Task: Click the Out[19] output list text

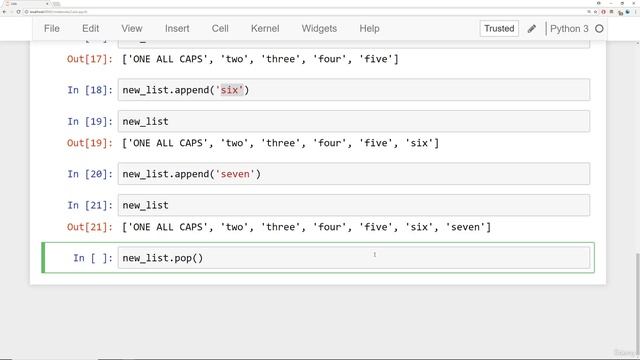Action: click(x=280, y=143)
